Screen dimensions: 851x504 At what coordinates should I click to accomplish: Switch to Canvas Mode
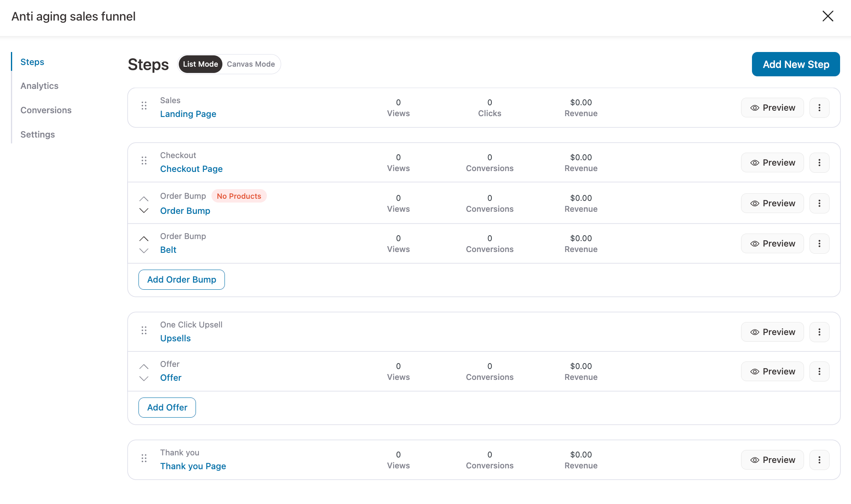pyautogui.click(x=251, y=64)
